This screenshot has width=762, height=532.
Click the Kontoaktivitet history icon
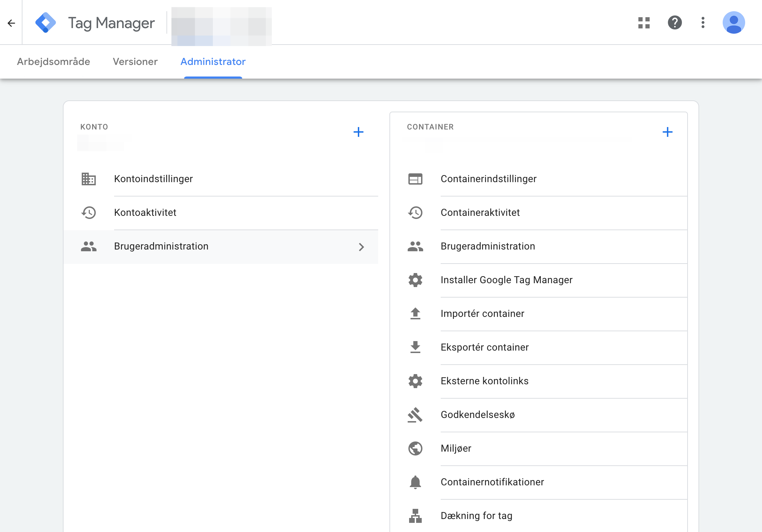[x=88, y=213]
